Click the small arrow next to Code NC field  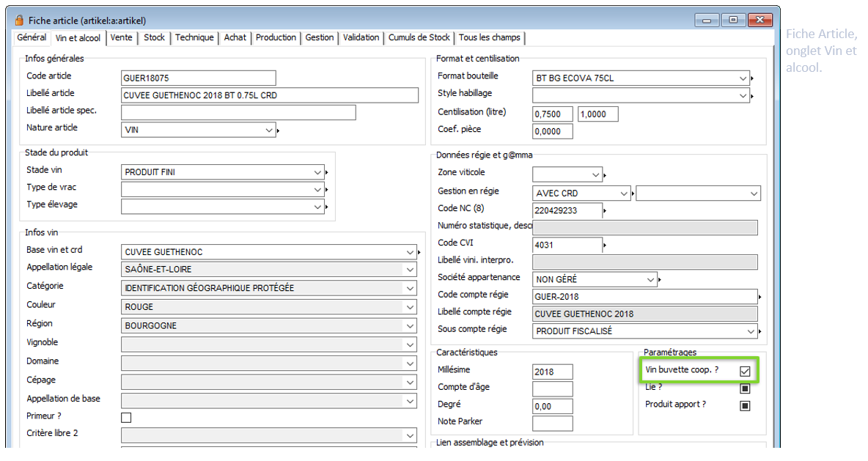[606, 212]
